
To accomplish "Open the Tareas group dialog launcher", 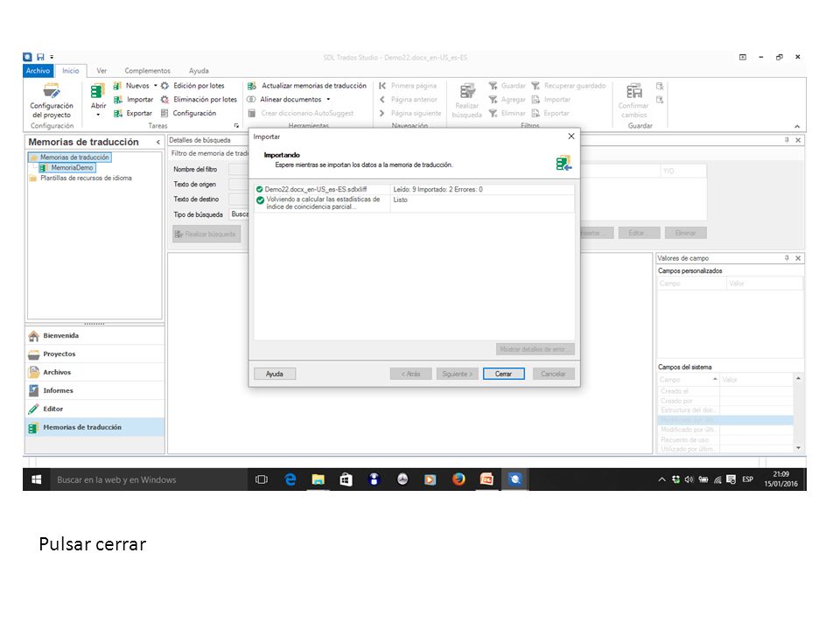I will (x=236, y=126).
